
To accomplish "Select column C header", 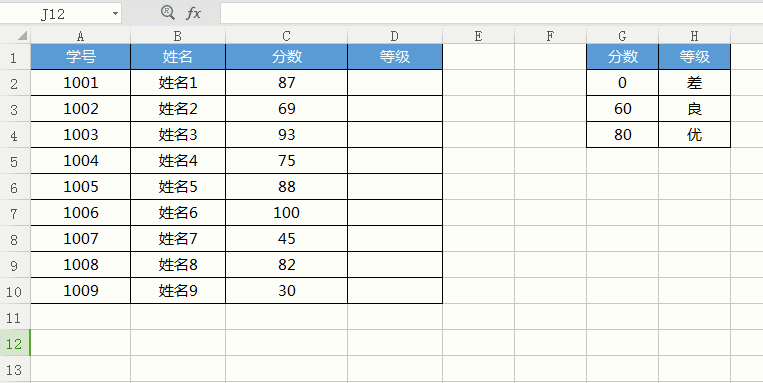I will click(286, 36).
